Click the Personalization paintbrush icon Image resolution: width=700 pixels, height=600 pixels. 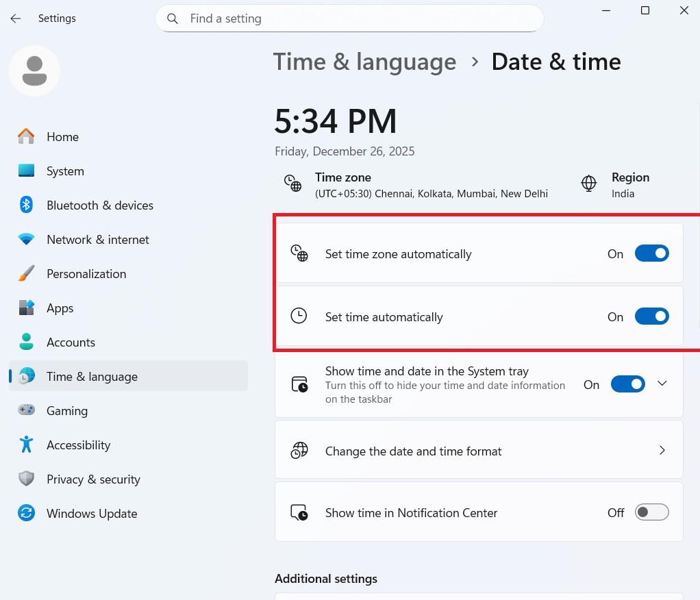pos(26,273)
